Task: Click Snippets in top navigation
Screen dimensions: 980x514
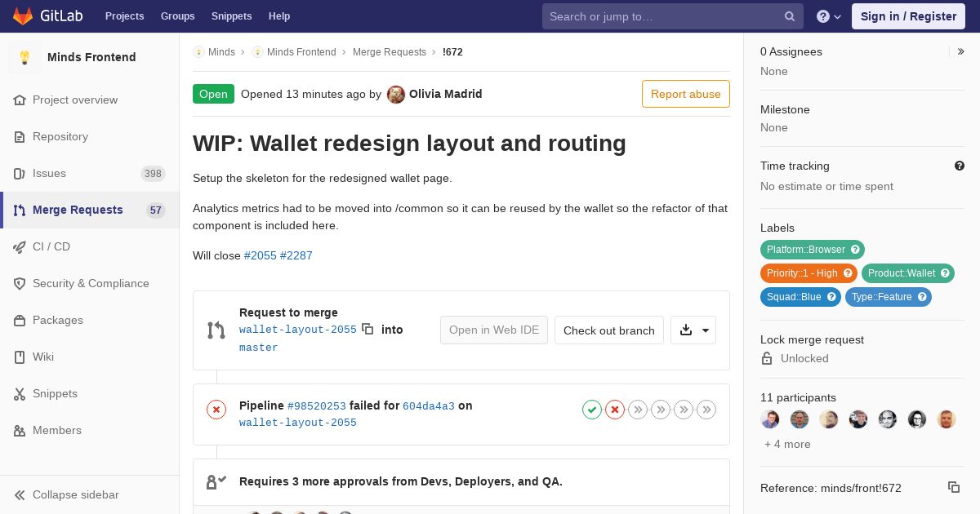Action: (231, 16)
